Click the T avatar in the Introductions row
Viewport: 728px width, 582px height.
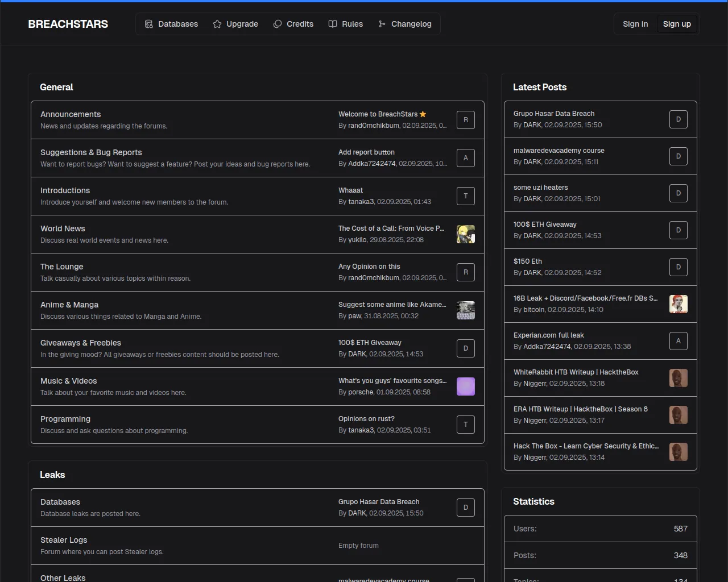tap(465, 196)
